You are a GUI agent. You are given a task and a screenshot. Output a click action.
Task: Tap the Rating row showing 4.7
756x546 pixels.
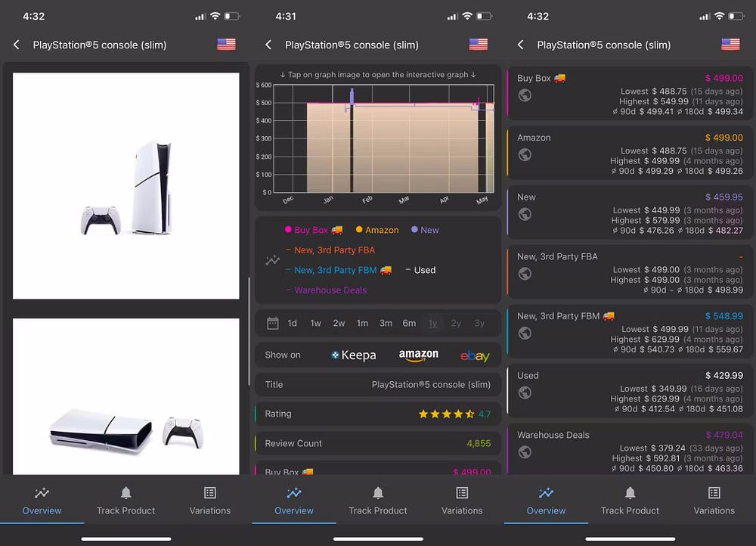[377, 414]
